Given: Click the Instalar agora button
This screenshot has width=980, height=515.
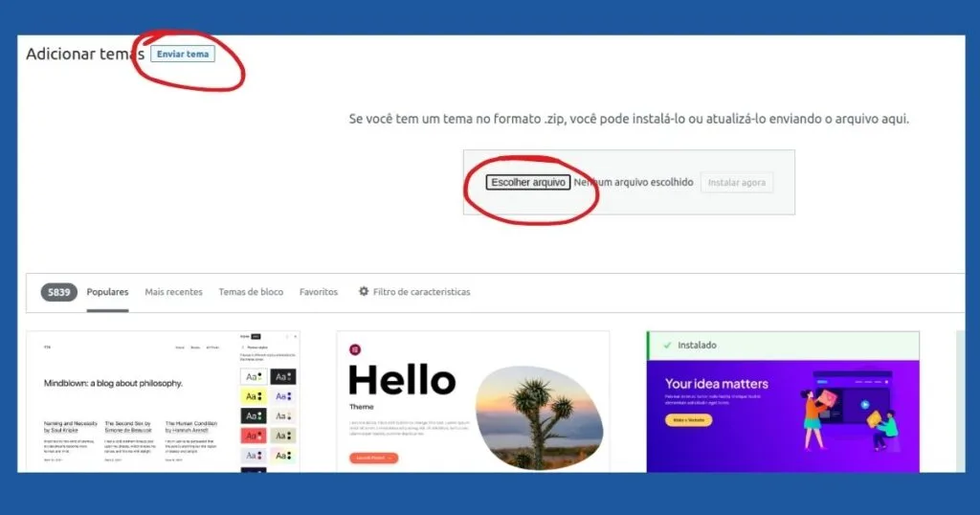Looking at the screenshot, I should (736, 183).
